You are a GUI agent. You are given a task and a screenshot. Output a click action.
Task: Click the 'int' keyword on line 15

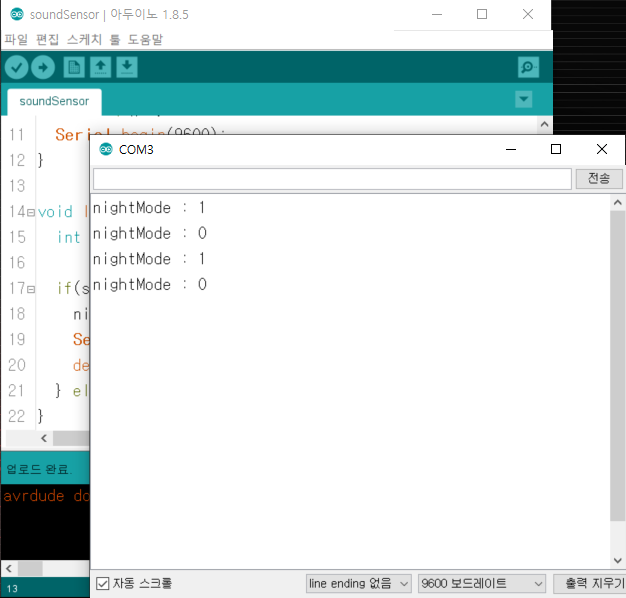click(x=69, y=238)
